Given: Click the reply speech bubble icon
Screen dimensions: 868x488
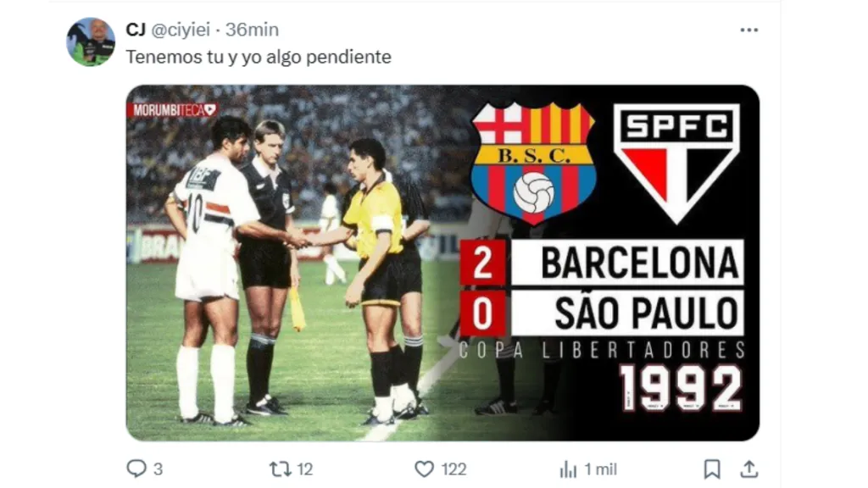Looking at the screenshot, I should [x=136, y=469].
